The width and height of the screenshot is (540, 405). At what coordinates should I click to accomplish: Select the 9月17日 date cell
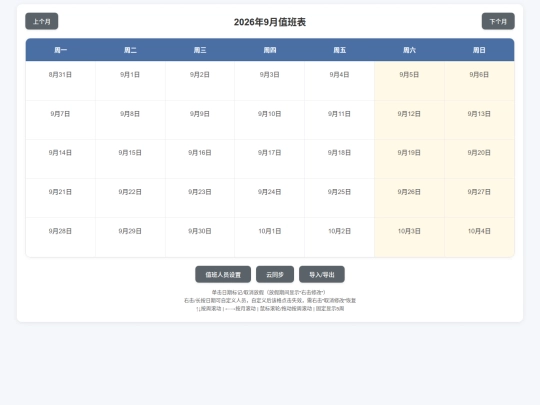coord(270,159)
